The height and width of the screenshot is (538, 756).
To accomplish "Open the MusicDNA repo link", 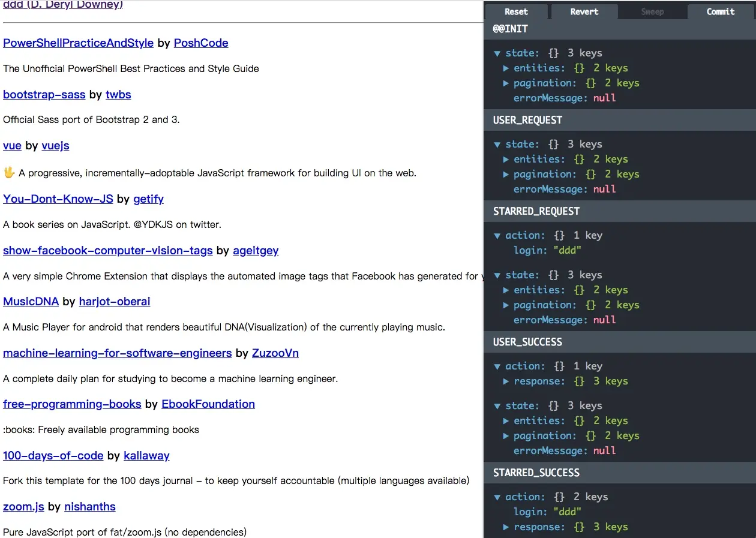I will click(x=31, y=302).
